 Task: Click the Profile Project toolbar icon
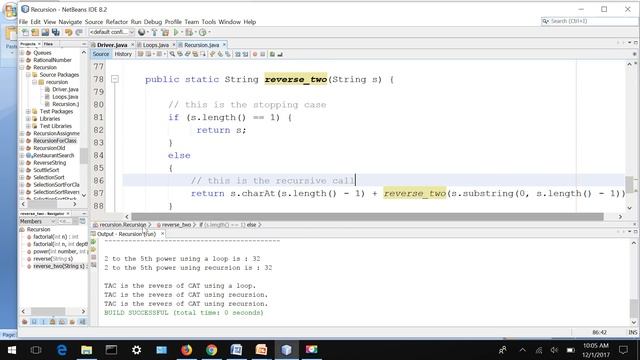pos(202,32)
